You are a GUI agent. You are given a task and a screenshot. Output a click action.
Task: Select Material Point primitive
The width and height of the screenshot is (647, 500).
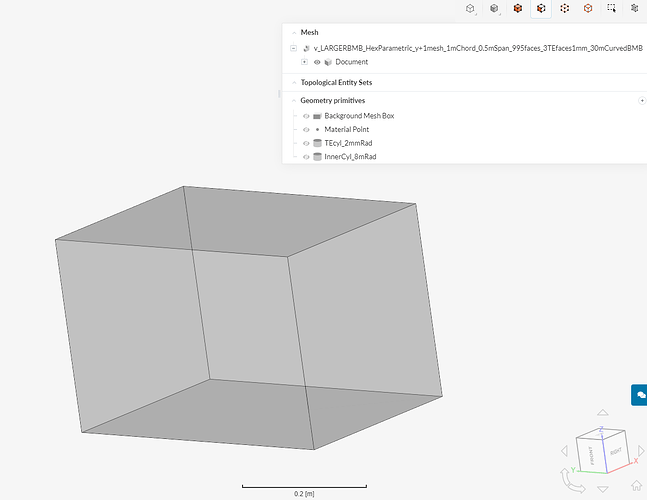coord(347,130)
